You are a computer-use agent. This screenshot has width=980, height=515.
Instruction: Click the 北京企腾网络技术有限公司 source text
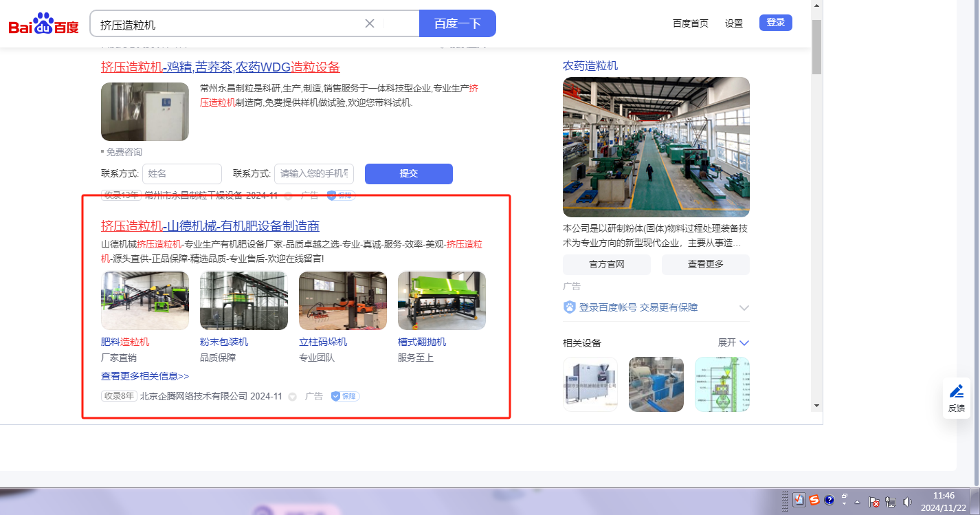click(x=194, y=396)
